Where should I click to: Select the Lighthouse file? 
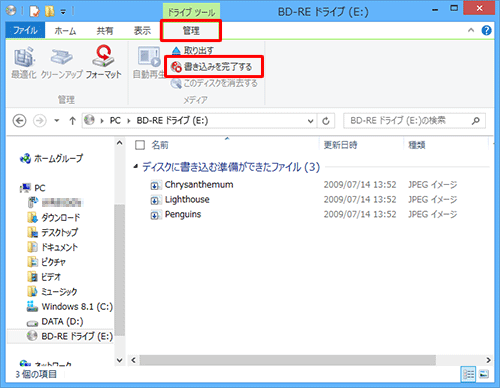(187, 200)
